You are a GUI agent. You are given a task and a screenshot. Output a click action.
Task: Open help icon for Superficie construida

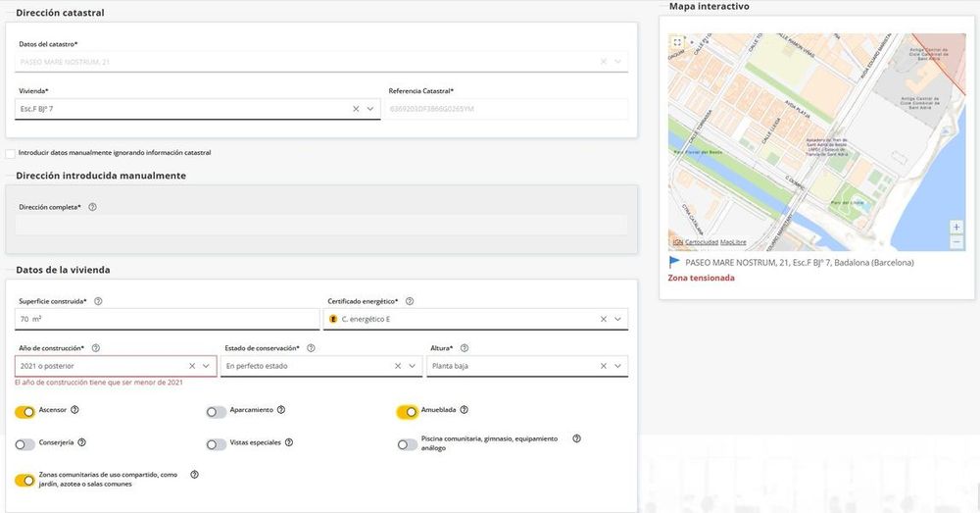pyautogui.click(x=98, y=301)
